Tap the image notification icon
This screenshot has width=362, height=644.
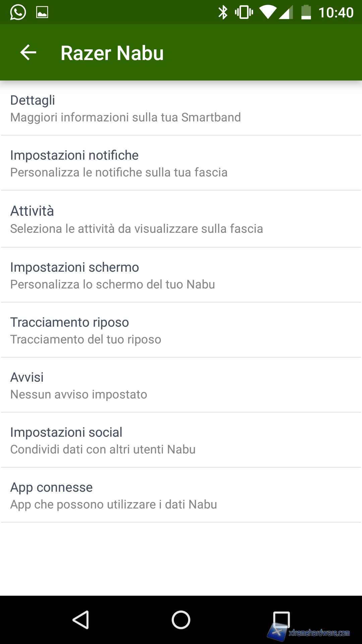tap(42, 12)
